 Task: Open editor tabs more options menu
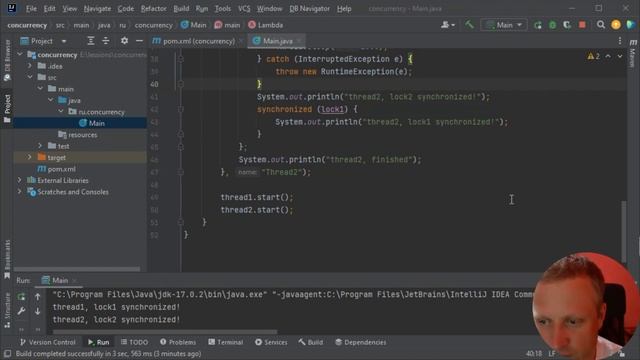620,41
